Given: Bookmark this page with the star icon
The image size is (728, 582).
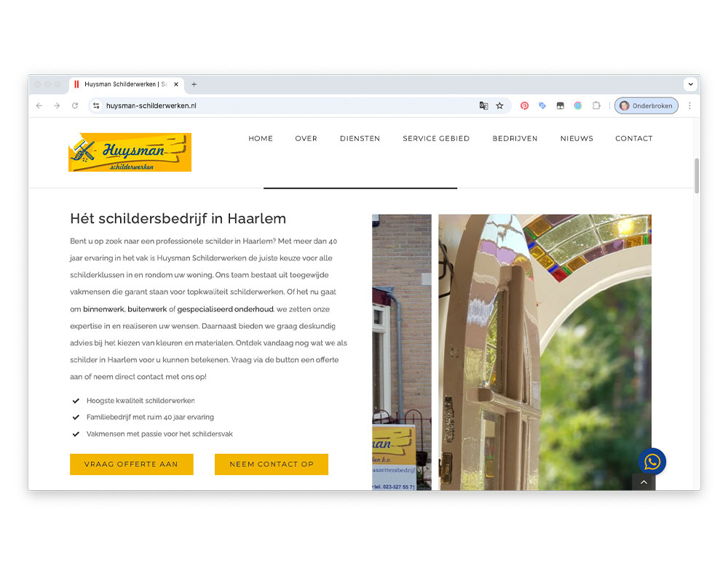Looking at the screenshot, I should tap(499, 105).
